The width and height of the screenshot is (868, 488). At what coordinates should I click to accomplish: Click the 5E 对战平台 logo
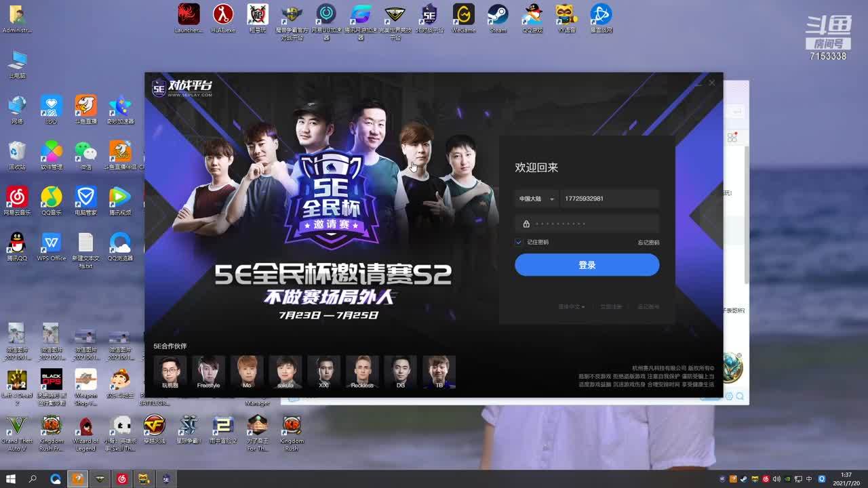pyautogui.click(x=182, y=87)
